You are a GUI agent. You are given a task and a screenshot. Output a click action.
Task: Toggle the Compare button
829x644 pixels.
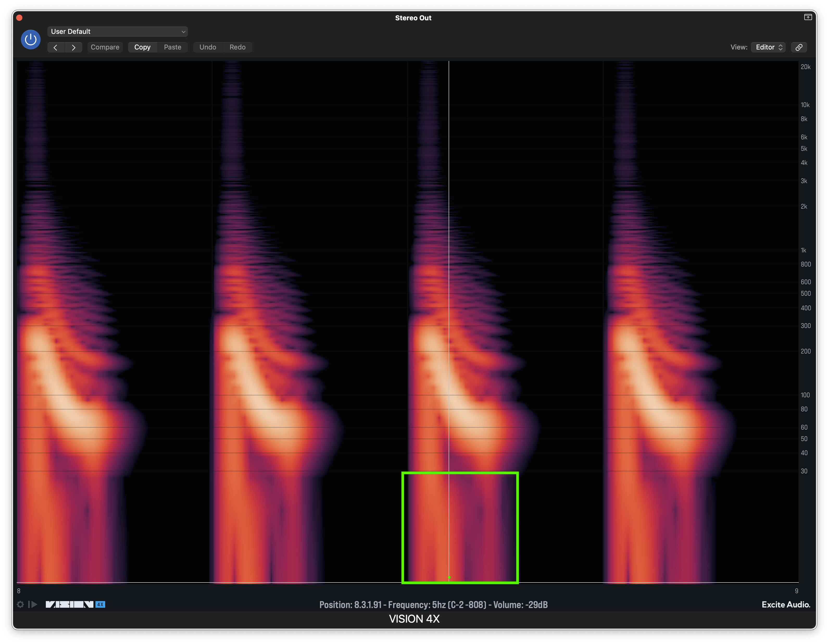coord(105,47)
